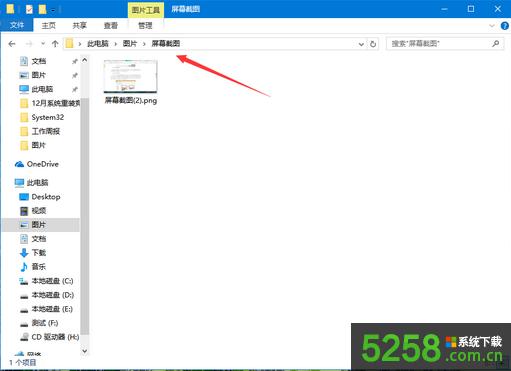Click navigation pane scroll up arrow
The width and height of the screenshot is (511, 371).
coord(85,60)
